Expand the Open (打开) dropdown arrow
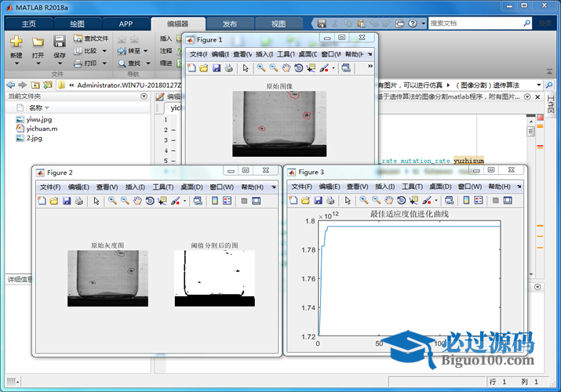The height and width of the screenshot is (392, 561). [x=38, y=64]
